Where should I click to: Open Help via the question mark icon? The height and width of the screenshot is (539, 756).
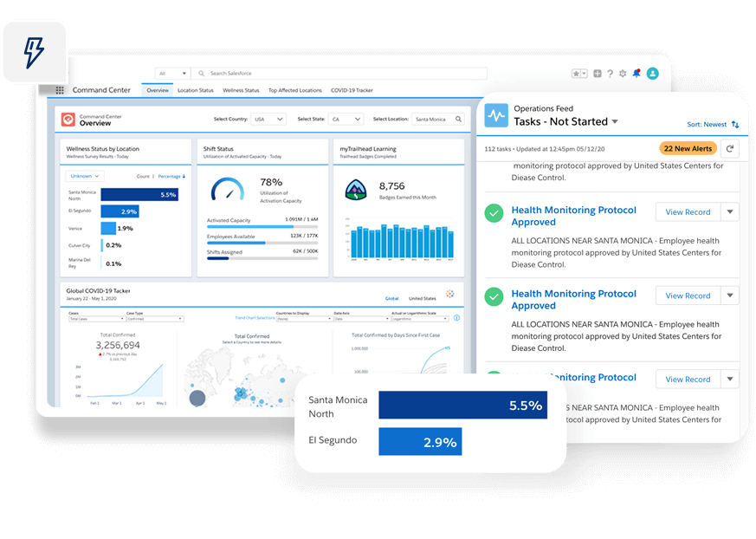[x=610, y=74]
